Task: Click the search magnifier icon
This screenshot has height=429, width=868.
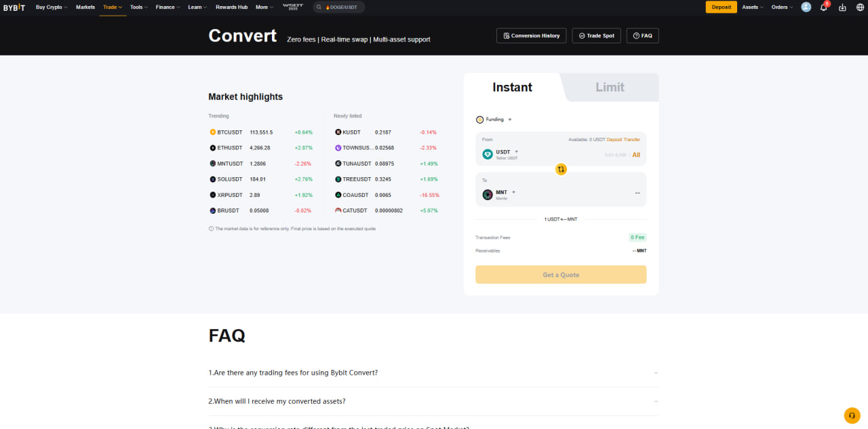Action: (x=319, y=7)
